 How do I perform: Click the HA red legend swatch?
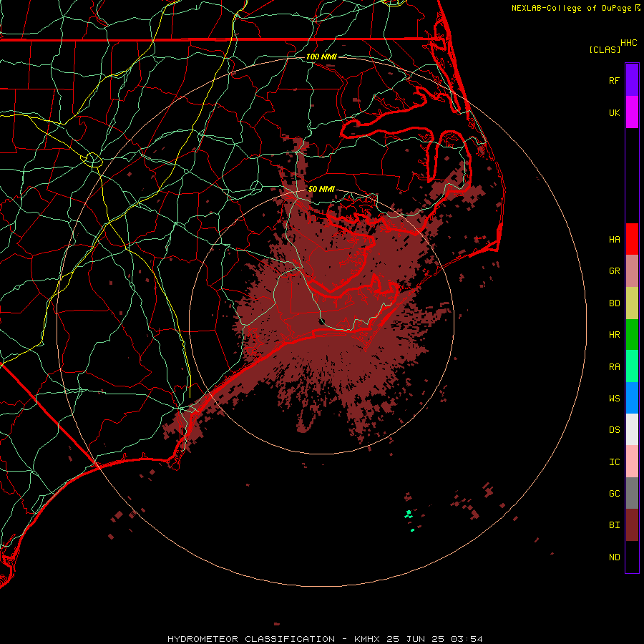[x=632, y=239]
